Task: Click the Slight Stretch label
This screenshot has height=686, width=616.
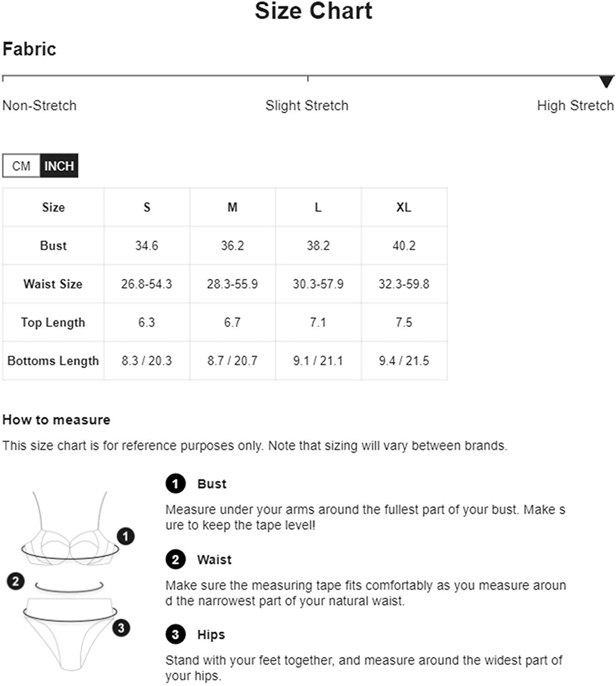Action: click(x=307, y=106)
